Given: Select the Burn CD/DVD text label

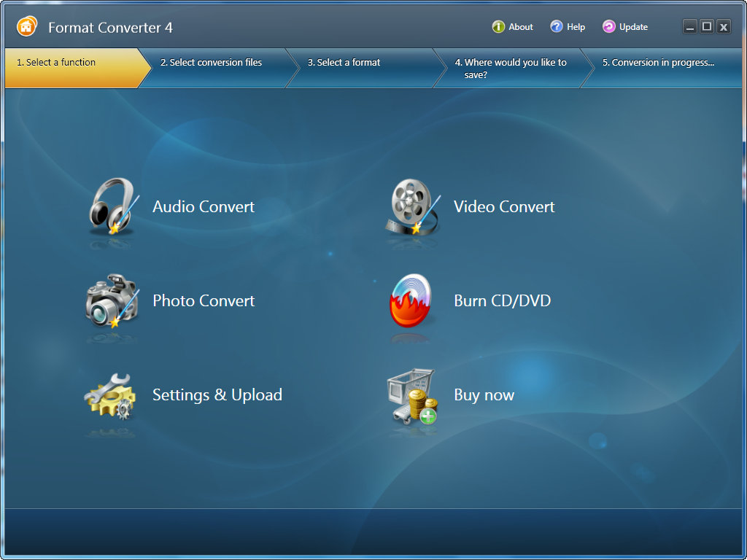Looking at the screenshot, I should click(x=502, y=301).
